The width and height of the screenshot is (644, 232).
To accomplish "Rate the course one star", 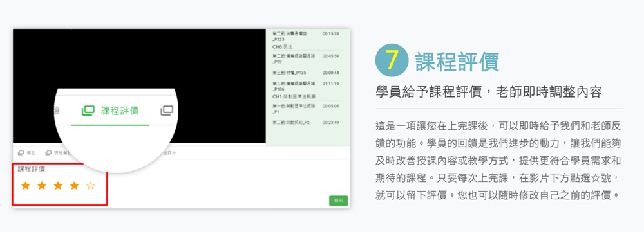I will (26, 186).
